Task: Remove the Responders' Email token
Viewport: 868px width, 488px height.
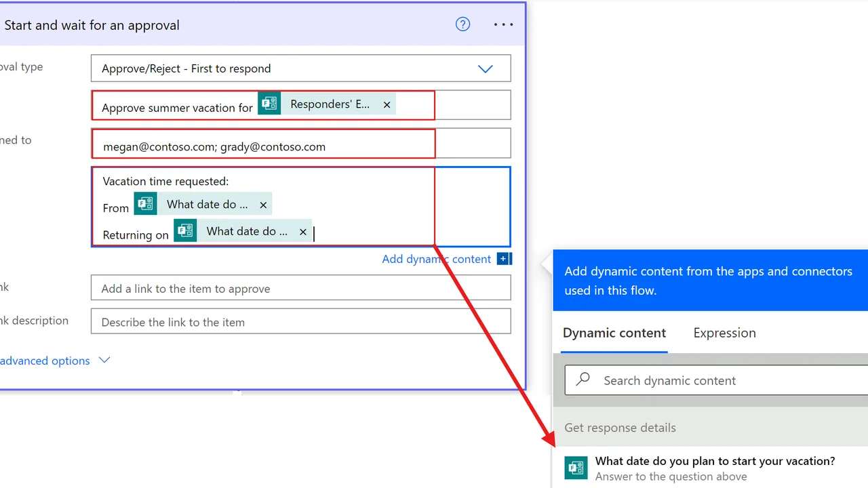Action: click(x=387, y=104)
